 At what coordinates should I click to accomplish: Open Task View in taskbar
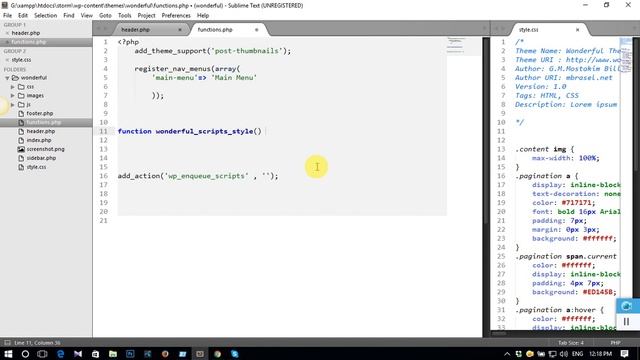click(x=42, y=354)
